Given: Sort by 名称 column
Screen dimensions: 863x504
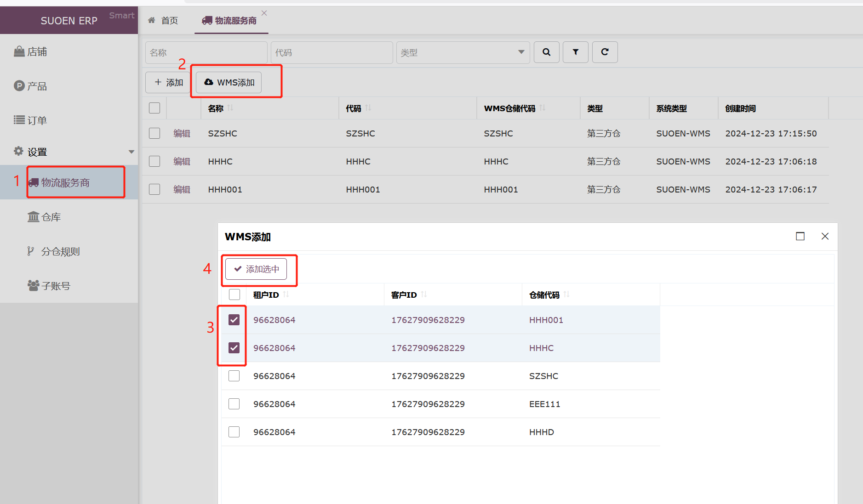Looking at the screenshot, I should tap(230, 108).
